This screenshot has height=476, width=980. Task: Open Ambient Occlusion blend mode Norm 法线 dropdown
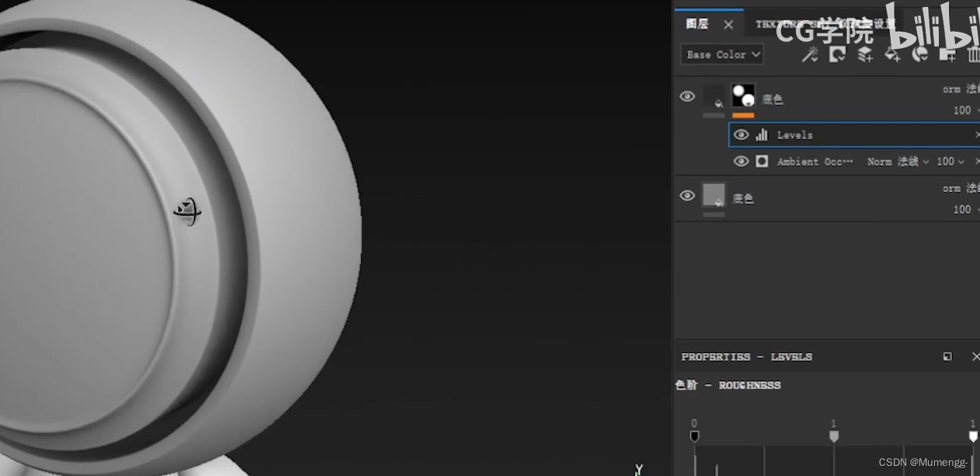click(x=898, y=161)
